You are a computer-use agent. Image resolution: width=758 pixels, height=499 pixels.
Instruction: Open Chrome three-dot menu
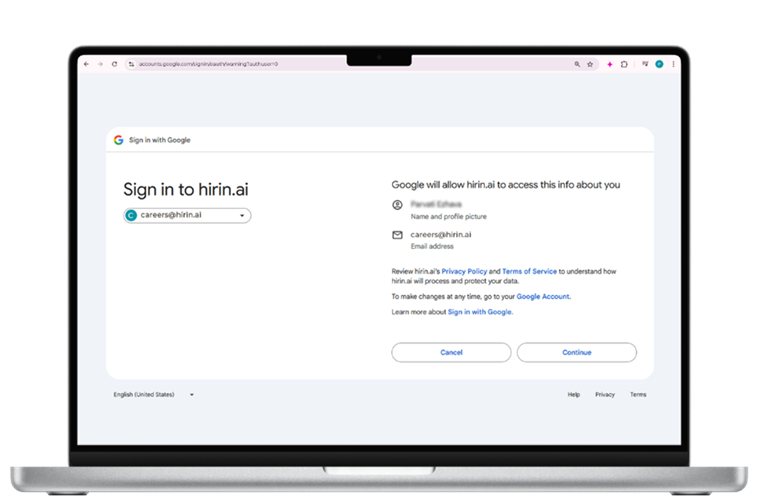click(673, 64)
